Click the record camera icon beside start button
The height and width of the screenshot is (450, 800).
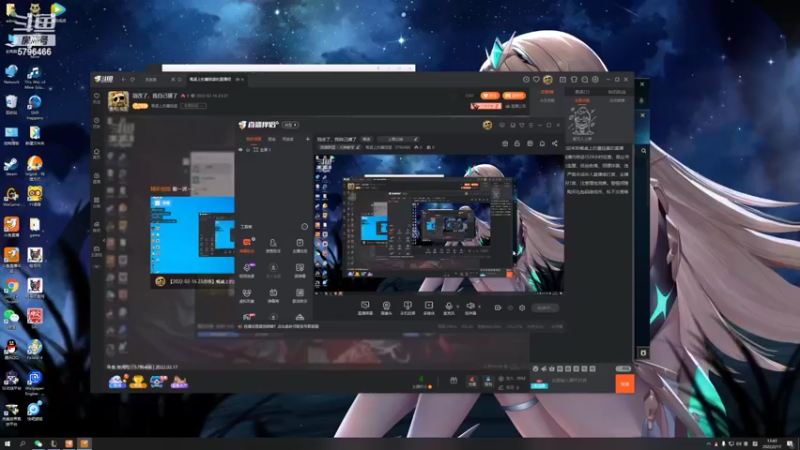pos(498,308)
